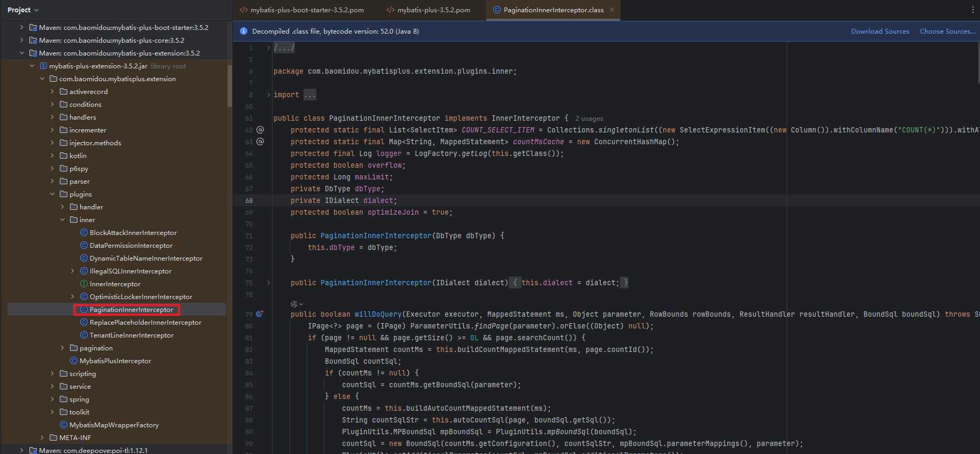Expand the pagination folder
The height and width of the screenshot is (454, 980).
tap(63, 348)
